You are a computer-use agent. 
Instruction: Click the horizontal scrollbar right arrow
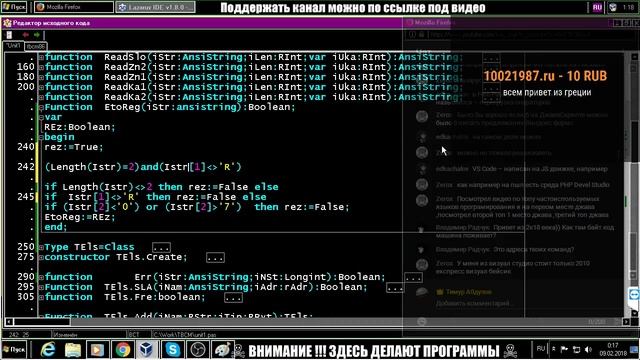click(x=626, y=322)
